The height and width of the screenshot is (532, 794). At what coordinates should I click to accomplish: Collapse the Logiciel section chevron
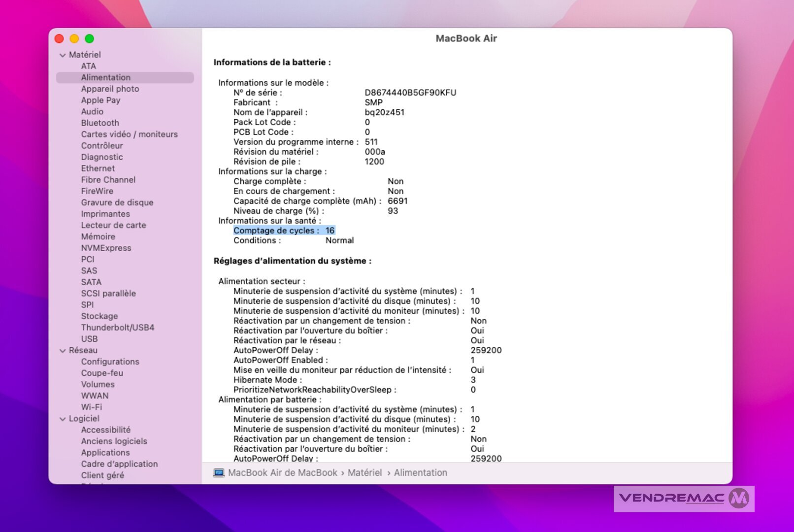coord(63,419)
